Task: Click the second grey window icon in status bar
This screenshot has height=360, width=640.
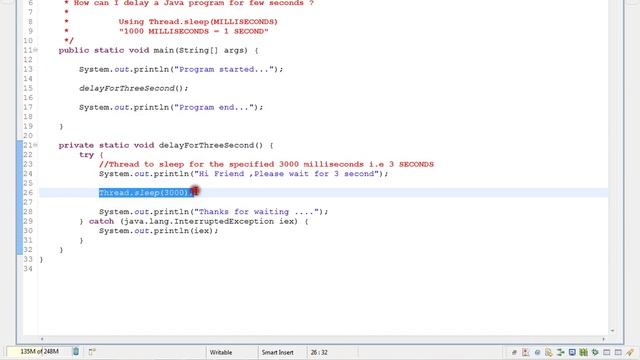Action: (x=618, y=352)
